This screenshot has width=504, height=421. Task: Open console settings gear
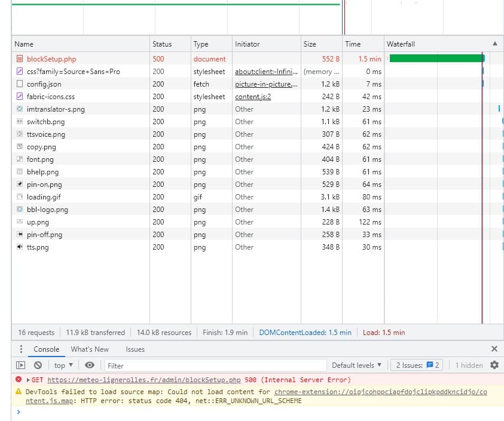(x=494, y=365)
